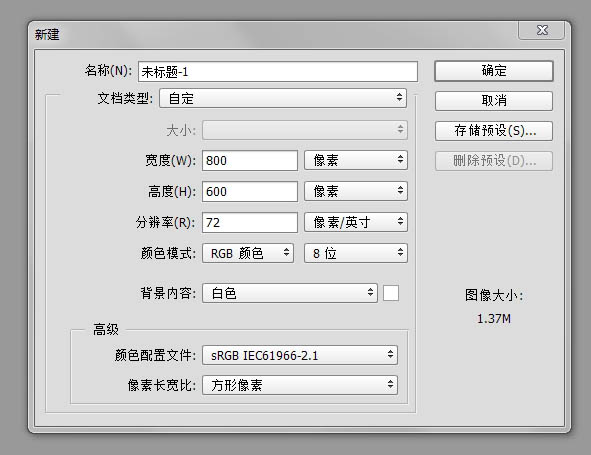This screenshot has height=455, width=591.
Task: Click the 删除预设(D)... button
Action: pyautogui.click(x=494, y=161)
